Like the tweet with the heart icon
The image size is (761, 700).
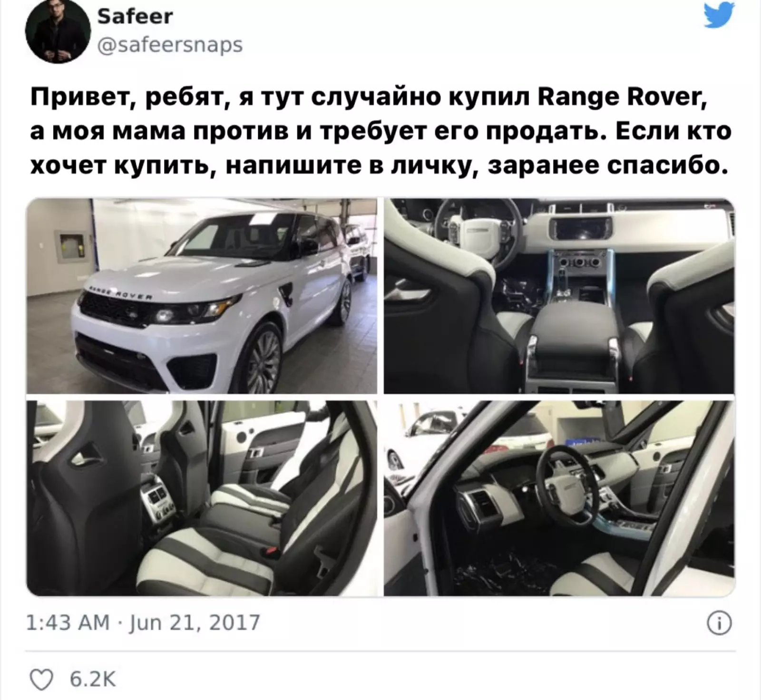[41, 680]
